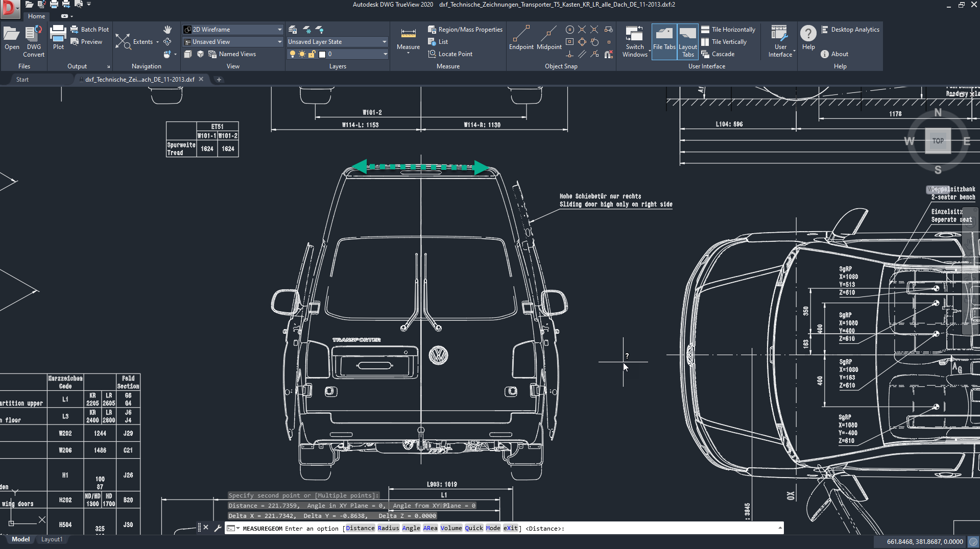Toggle Parallel object snap icon
This screenshot has width=980, height=549.
[x=582, y=54]
